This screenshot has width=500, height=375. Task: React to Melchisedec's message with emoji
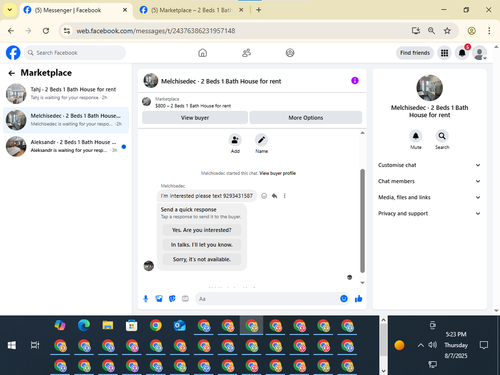(264, 196)
